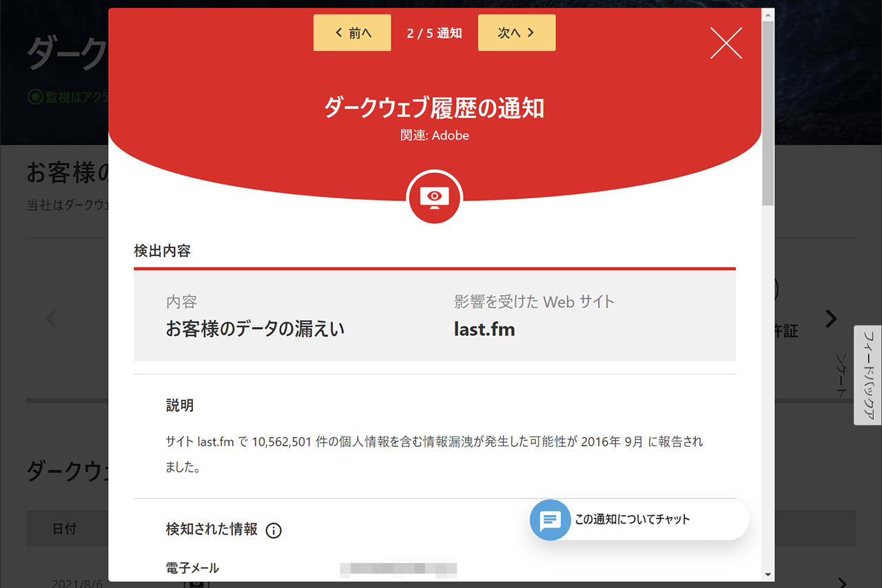
Task: Close the dark web notification dialog
Action: click(726, 43)
